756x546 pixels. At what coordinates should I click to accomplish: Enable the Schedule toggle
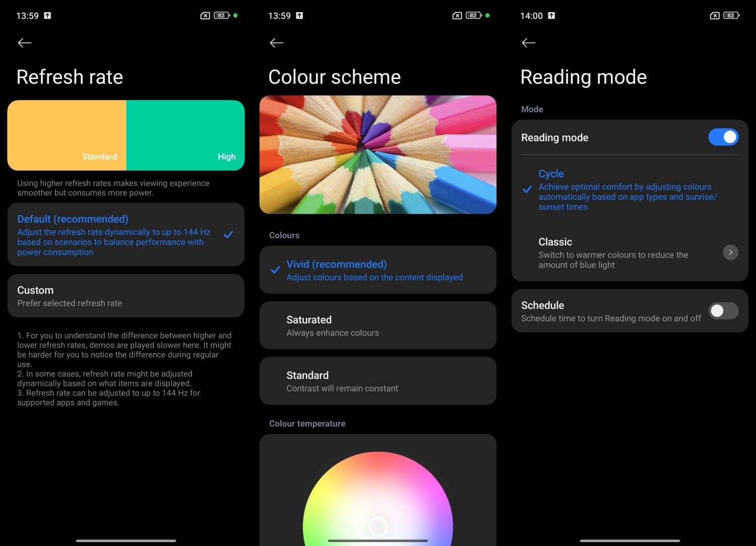[723, 311]
